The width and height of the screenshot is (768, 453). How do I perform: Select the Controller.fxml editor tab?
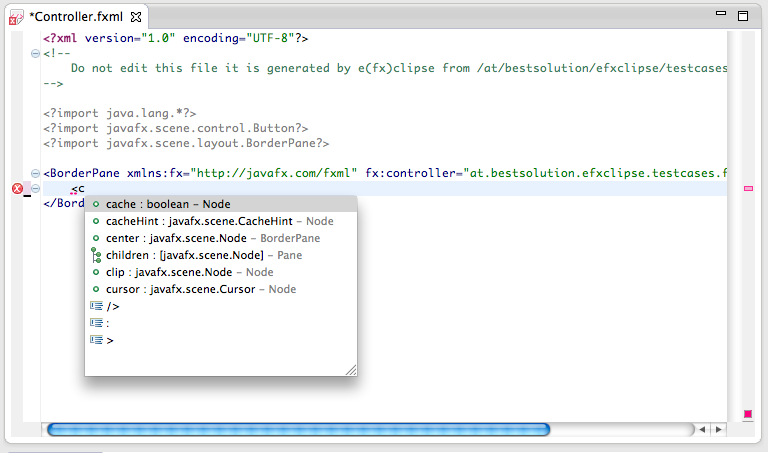point(77,17)
